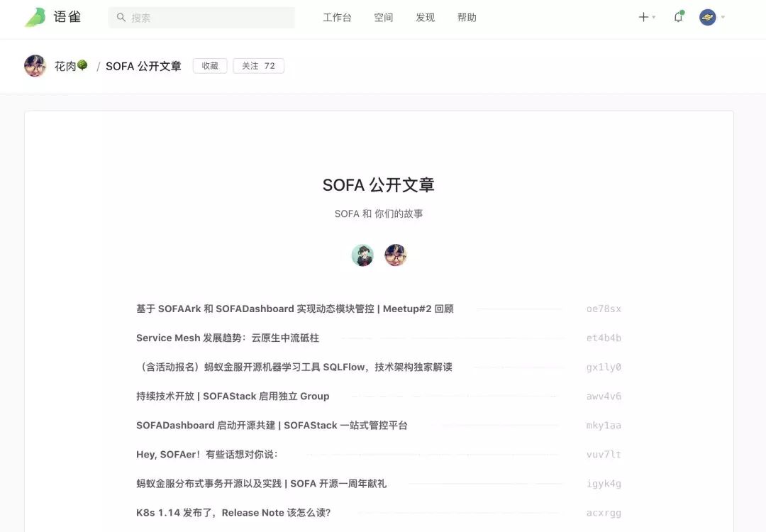766x532 pixels.
Task: Open the 花肉 user profile link
Action: pos(65,66)
